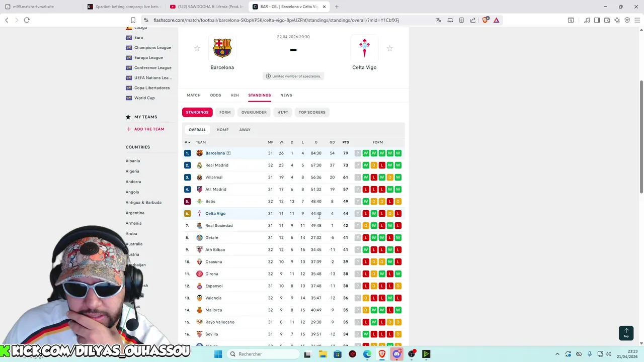This screenshot has height=362, width=644.
Task: Favorite Barcelona with the star icon
Action: (x=197, y=48)
